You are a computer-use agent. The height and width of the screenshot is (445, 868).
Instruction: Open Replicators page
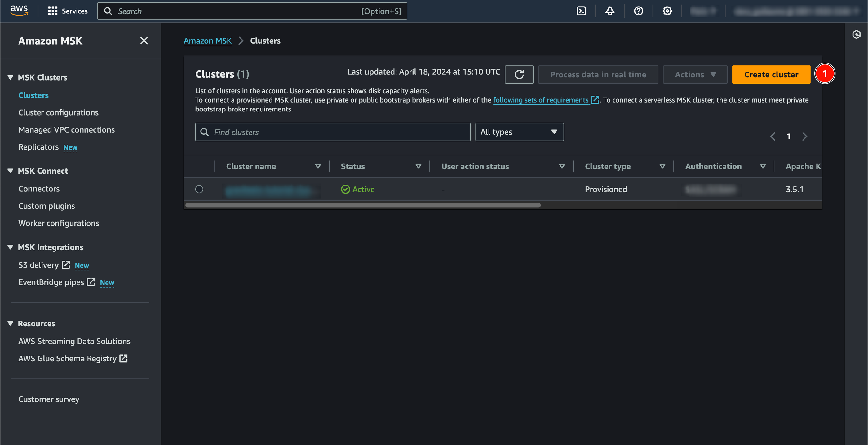click(38, 147)
